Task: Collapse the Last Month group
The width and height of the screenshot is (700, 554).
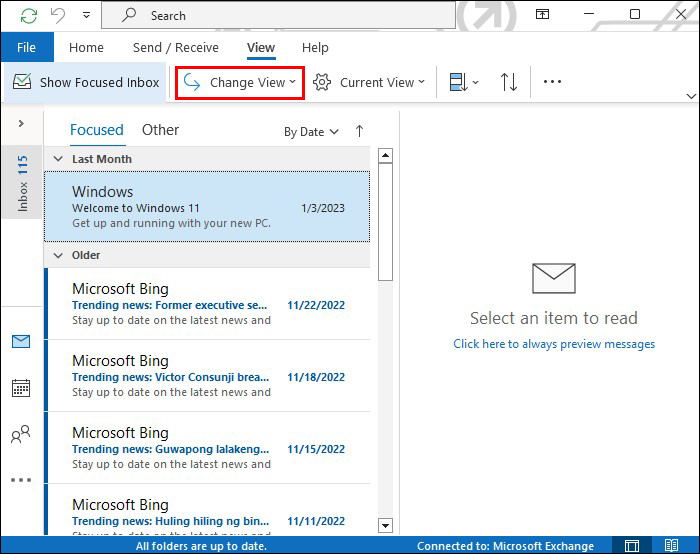Action: tap(58, 159)
